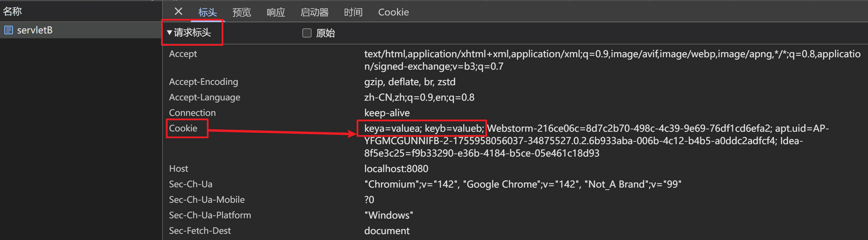Image resolution: width=868 pixels, height=240 pixels.
Task: Switch to the 标头 tab
Action: tap(207, 12)
